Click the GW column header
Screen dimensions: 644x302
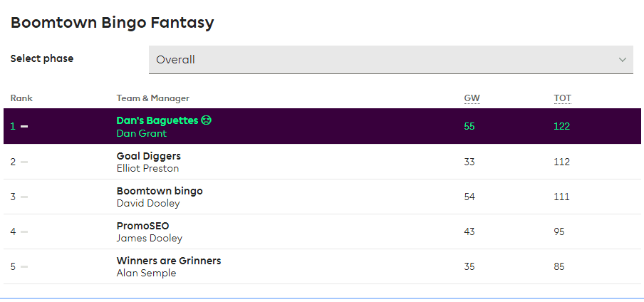[472, 98]
